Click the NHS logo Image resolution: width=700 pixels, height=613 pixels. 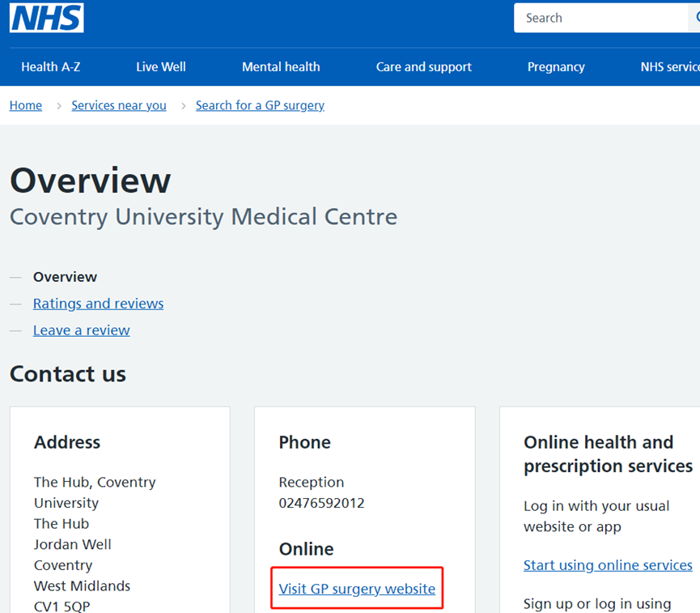point(46,18)
